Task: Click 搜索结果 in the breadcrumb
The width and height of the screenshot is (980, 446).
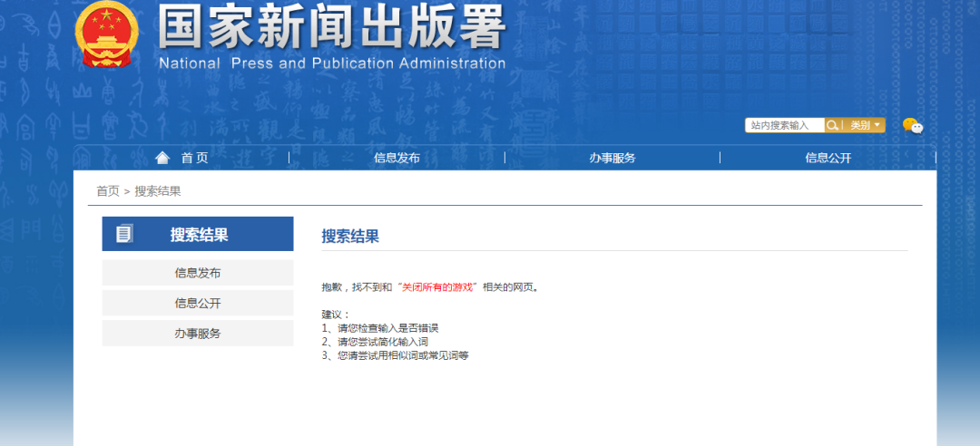Action: pyautogui.click(x=158, y=191)
